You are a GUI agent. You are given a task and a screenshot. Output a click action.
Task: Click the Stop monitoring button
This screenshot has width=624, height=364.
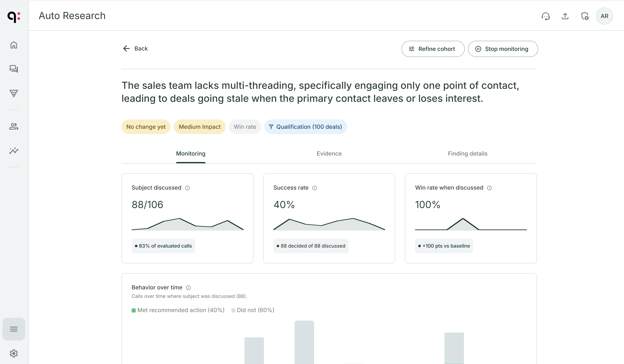pos(503,49)
